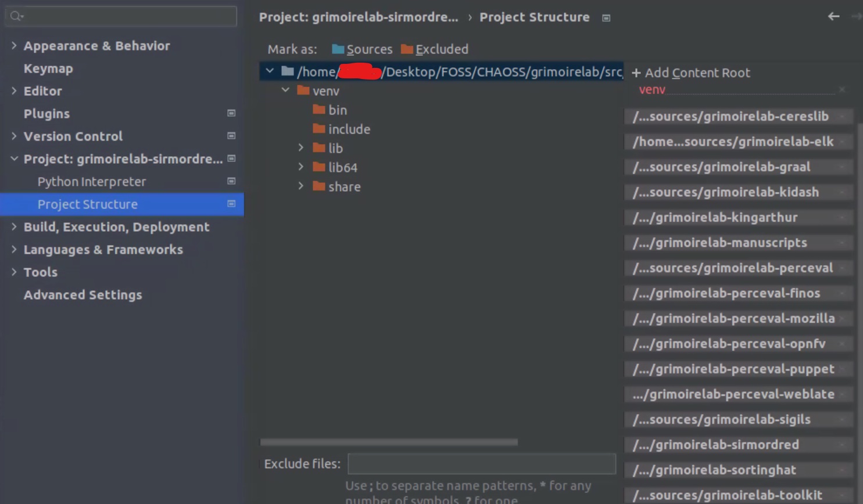Select grimoirelab-sigils content root
The height and width of the screenshot is (504, 863).
[738, 419]
